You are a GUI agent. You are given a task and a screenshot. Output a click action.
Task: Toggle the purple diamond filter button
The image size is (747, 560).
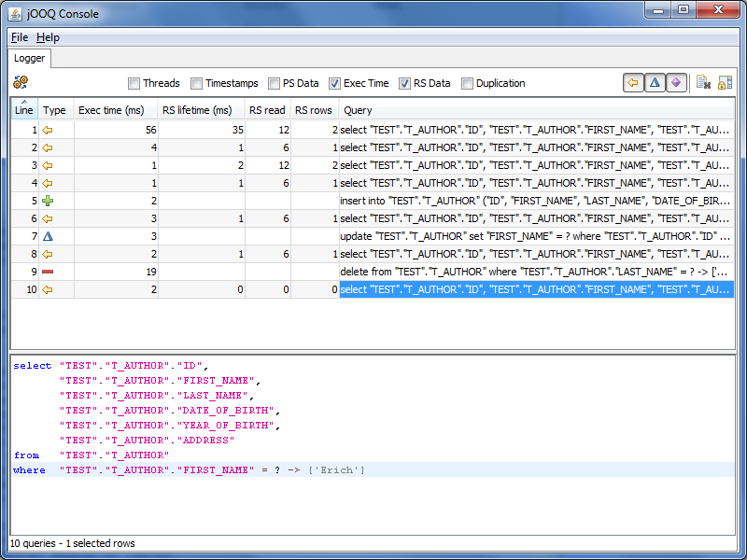675,83
